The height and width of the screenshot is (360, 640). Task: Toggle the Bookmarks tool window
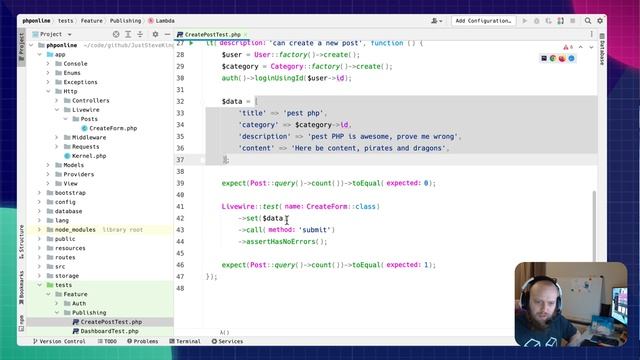22,288
